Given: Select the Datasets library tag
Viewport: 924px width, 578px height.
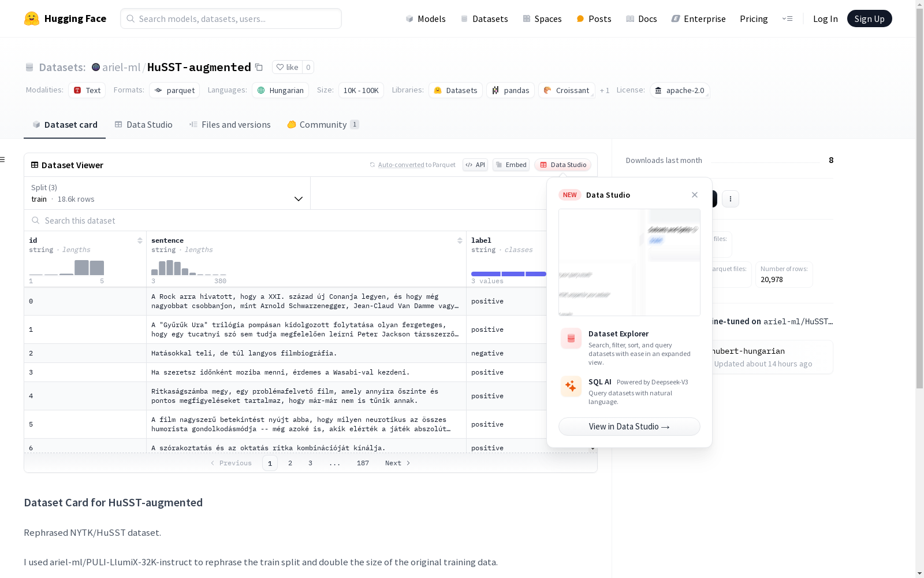Looking at the screenshot, I should 456,90.
